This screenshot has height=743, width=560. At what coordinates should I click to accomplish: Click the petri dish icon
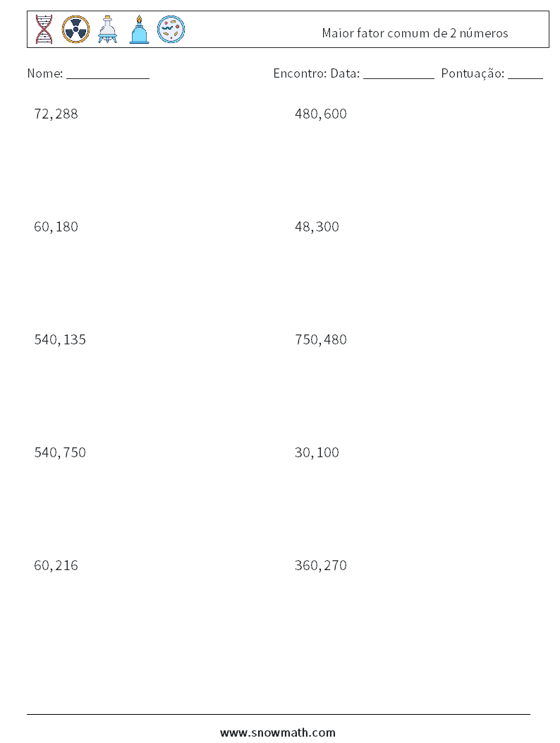point(171,30)
